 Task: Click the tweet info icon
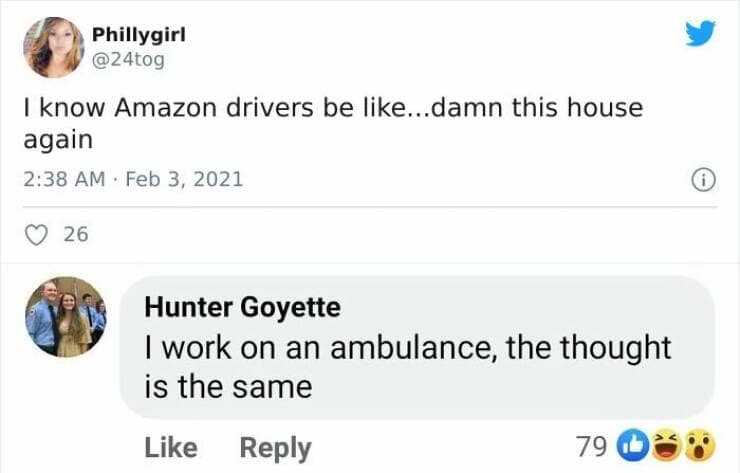[x=702, y=181]
